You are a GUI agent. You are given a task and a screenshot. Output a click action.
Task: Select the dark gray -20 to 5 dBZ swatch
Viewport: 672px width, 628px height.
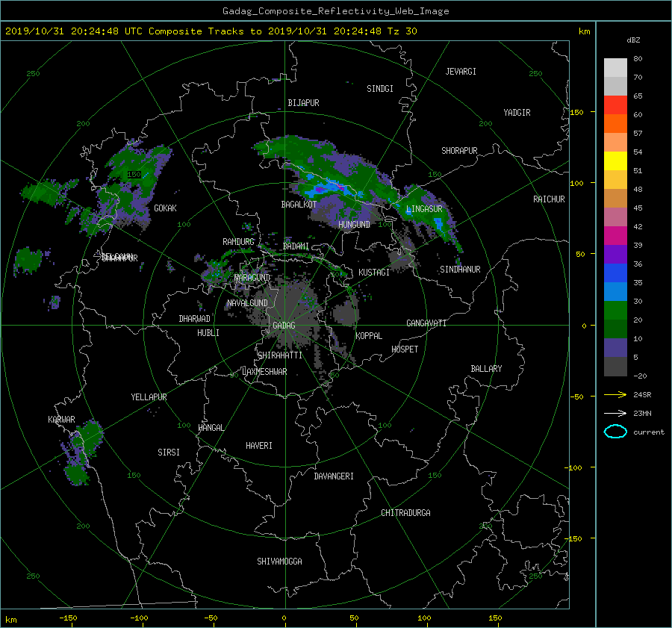coord(615,367)
